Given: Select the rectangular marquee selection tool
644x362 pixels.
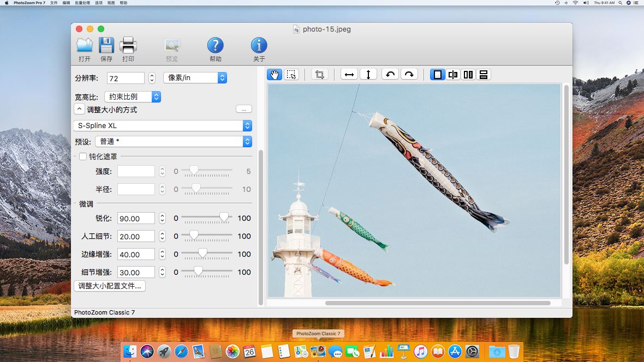Looking at the screenshot, I should point(291,74).
